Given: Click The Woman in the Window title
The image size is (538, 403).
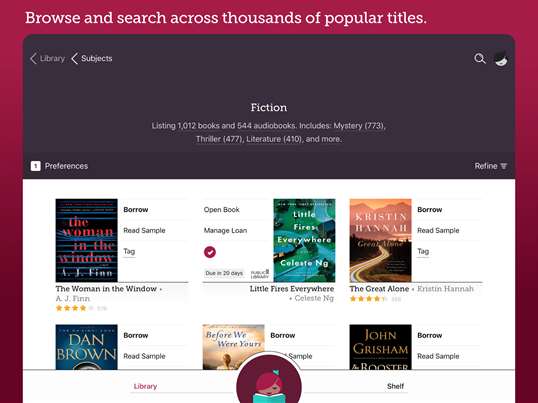Looking at the screenshot, I should 106,289.
